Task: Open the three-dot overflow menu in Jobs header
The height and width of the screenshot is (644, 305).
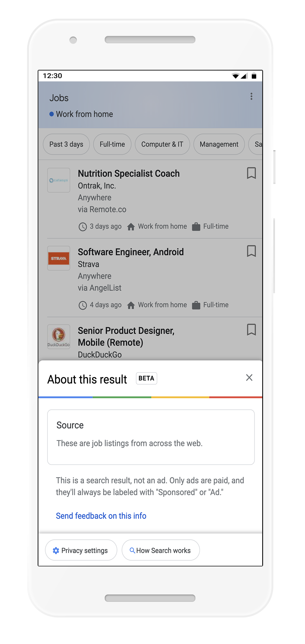Action: click(251, 96)
